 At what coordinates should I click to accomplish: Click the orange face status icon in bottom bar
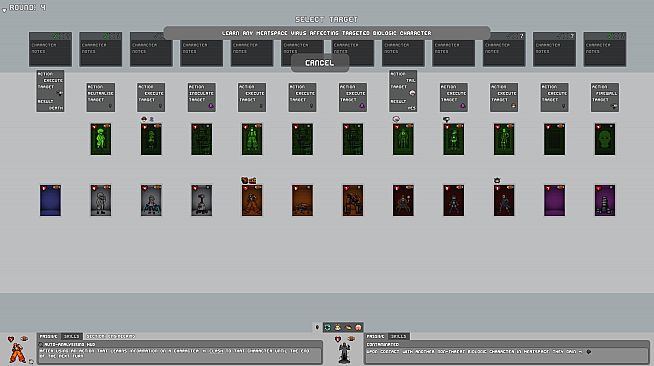pos(337,328)
